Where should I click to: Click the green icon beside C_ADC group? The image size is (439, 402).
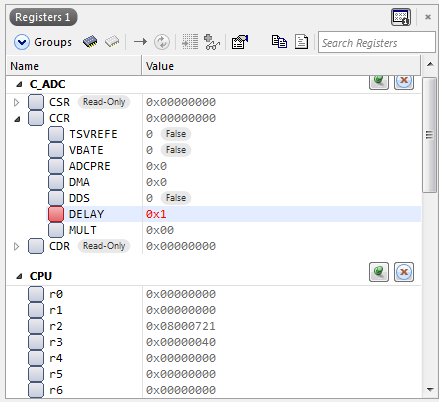coord(379,81)
